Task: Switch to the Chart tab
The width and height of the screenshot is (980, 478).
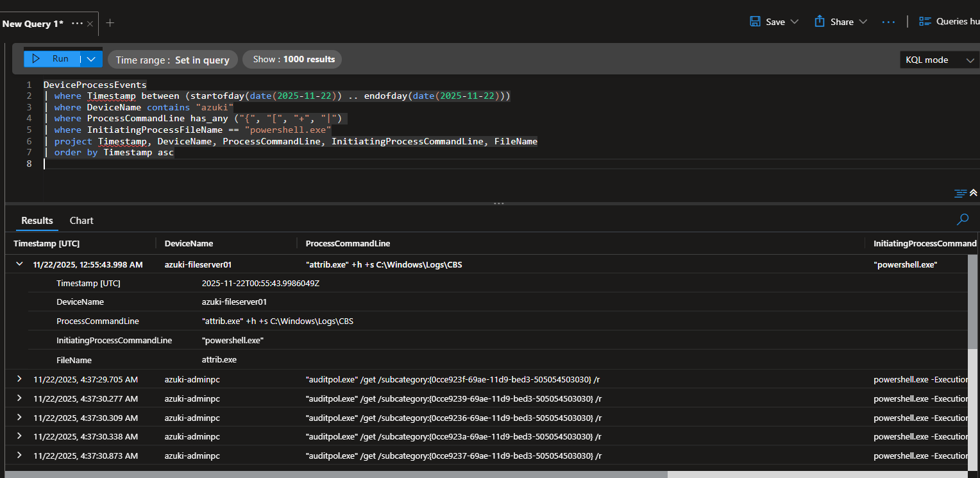Action: tap(81, 220)
